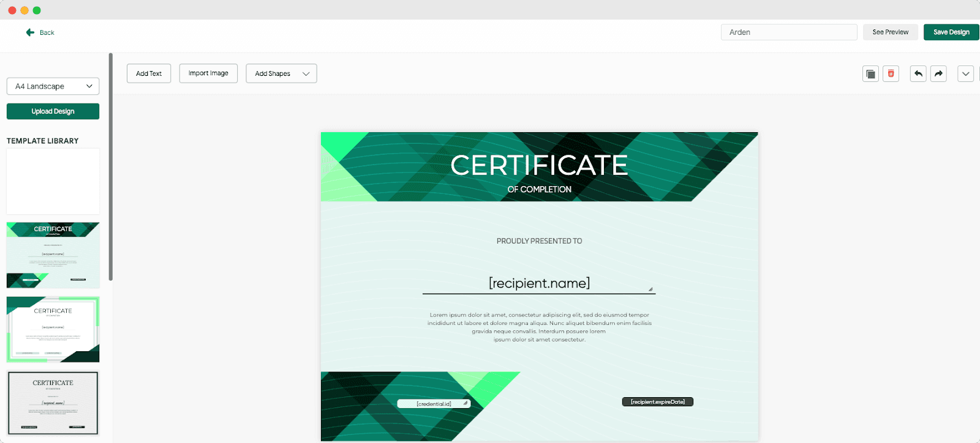Click the Add Text button
Viewport: 980px width, 443px height.
149,73
